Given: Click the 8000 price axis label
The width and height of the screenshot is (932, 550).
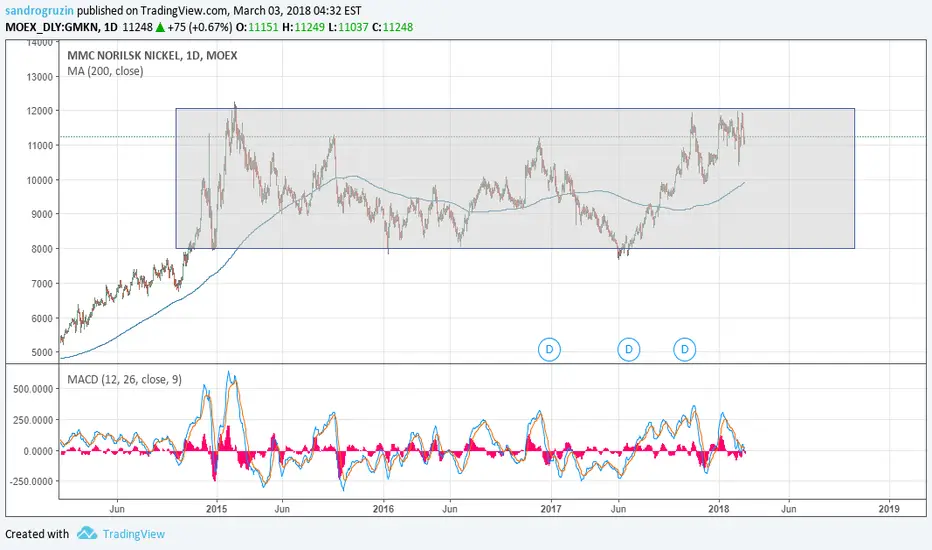Looking at the screenshot, I should (x=40, y=249).
